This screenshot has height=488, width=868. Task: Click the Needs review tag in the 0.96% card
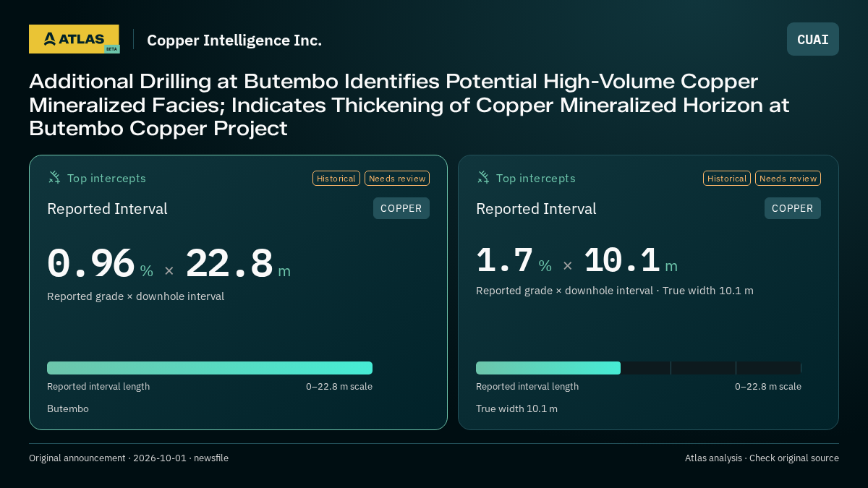(397, 179)
